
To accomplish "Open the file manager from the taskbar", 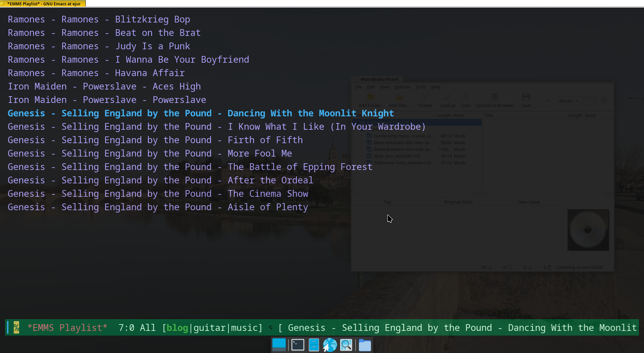I will (365, 345).
